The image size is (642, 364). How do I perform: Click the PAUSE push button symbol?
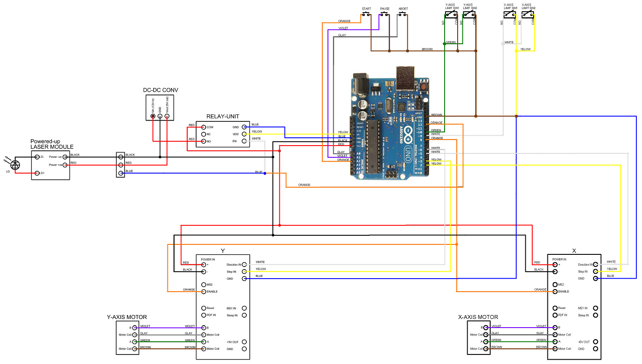385,14
